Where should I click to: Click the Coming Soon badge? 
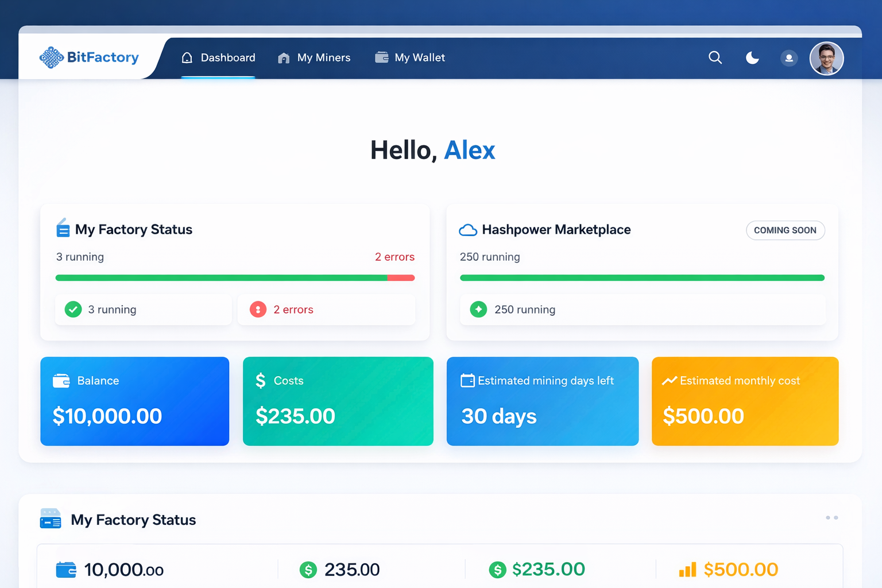[x=785, y=230]
